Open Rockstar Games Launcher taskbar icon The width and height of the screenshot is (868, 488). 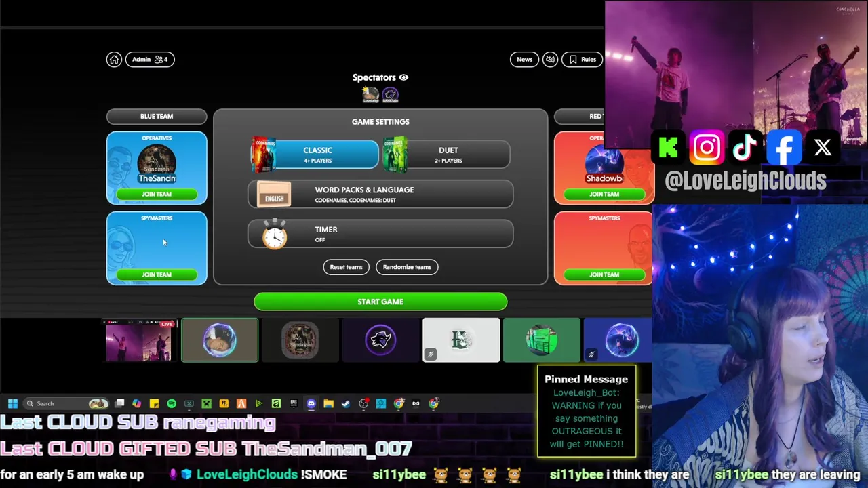[x=224, y=403]
